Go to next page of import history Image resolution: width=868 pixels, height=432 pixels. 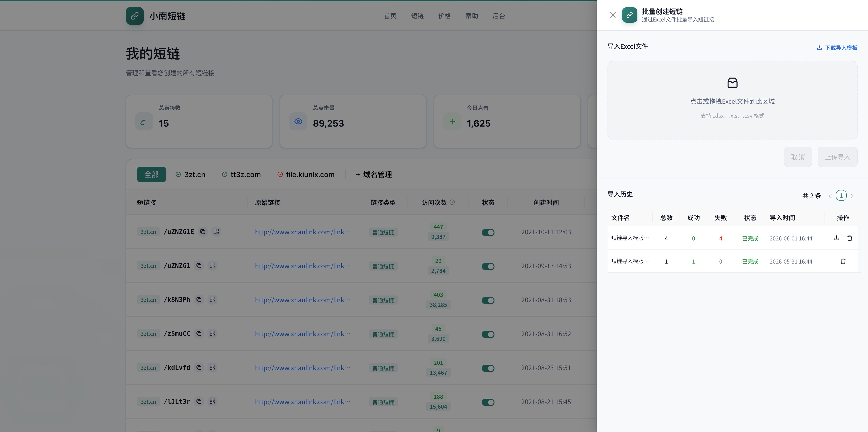point(852,196)
